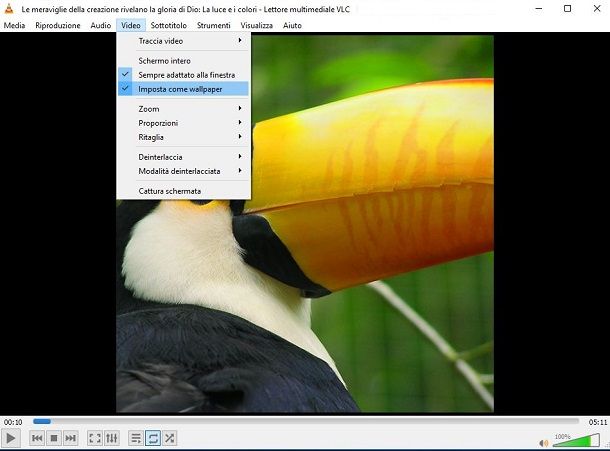Jump to previous track in playlist
This screenshot has width=610, height=451.
click(37, 438)
